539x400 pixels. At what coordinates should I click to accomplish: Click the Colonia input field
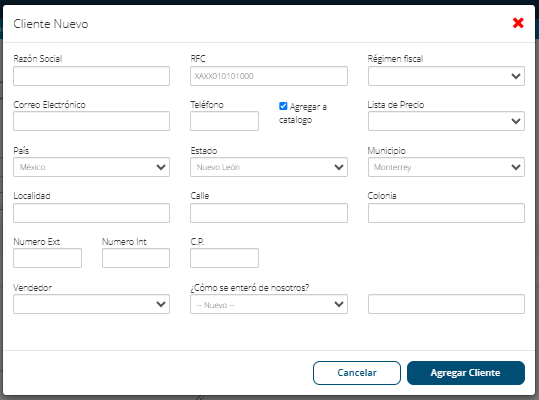click(x=446, y=213)
